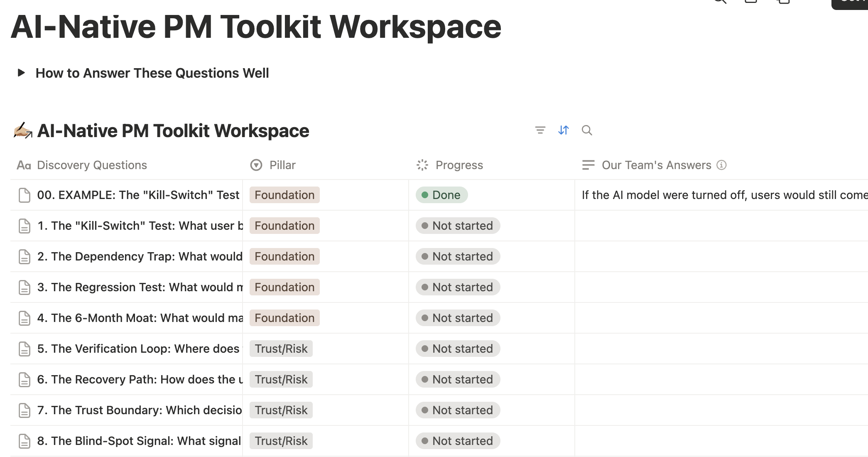Click the blue sort arrows icon

pyautogui.click(x=564, y=130)
